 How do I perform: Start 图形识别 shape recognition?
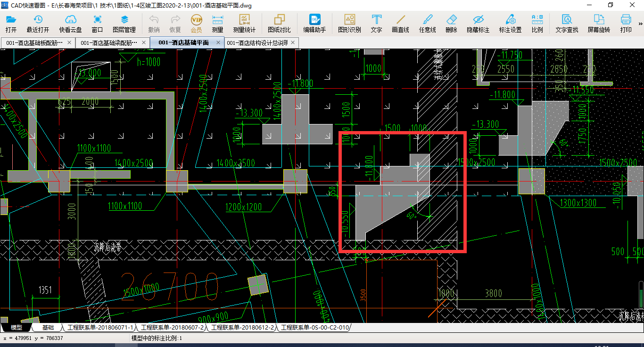[x=349, y=24]
